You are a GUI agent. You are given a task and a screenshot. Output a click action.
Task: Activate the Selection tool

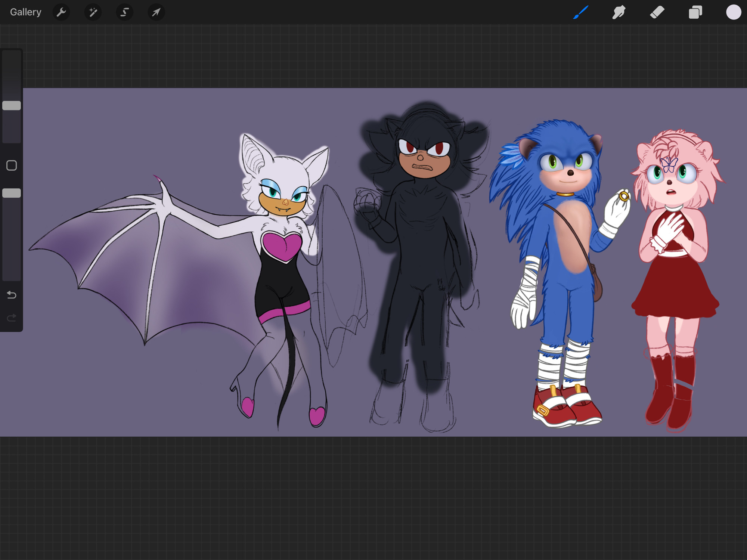[124, 12]
